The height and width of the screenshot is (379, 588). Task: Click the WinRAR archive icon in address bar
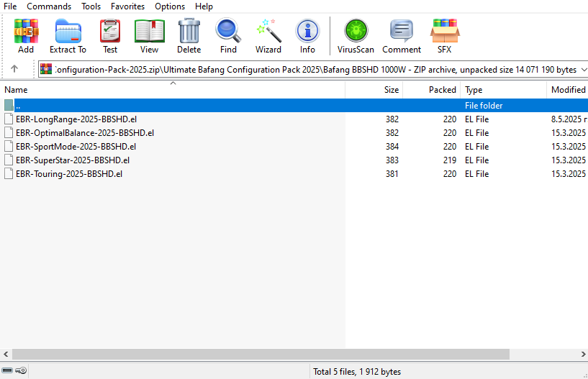(x=46, y=69)
